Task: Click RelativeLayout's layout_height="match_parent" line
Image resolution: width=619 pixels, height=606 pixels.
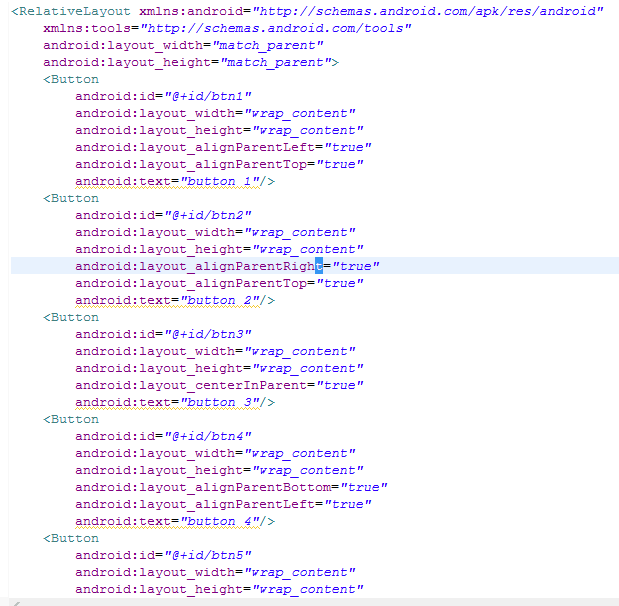Action: pyautogui.click(x=191, y=62)
